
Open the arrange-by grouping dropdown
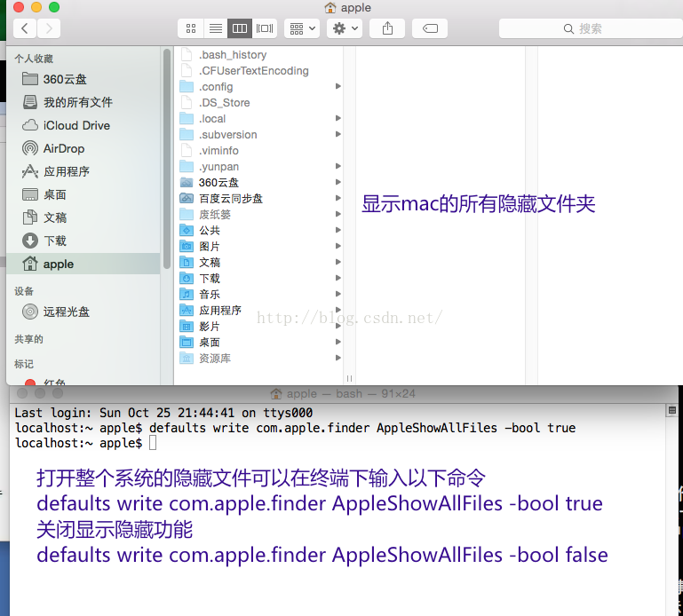[302, 28]
